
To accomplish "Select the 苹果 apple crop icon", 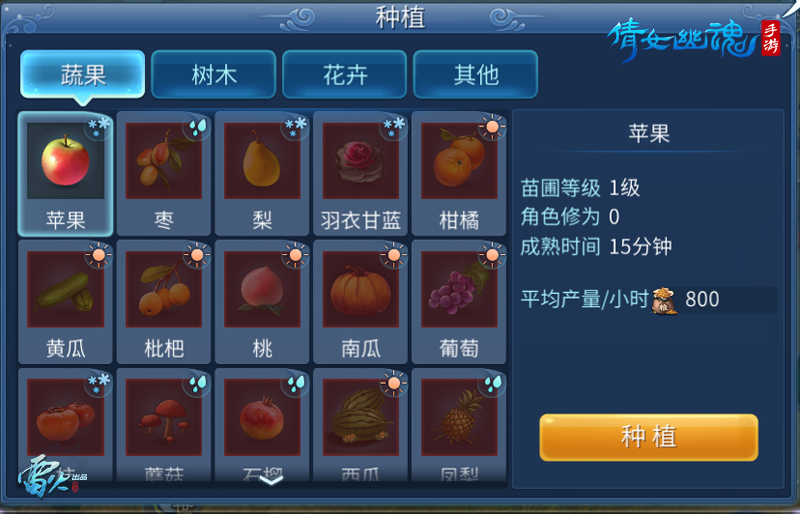I will point(65,161).
